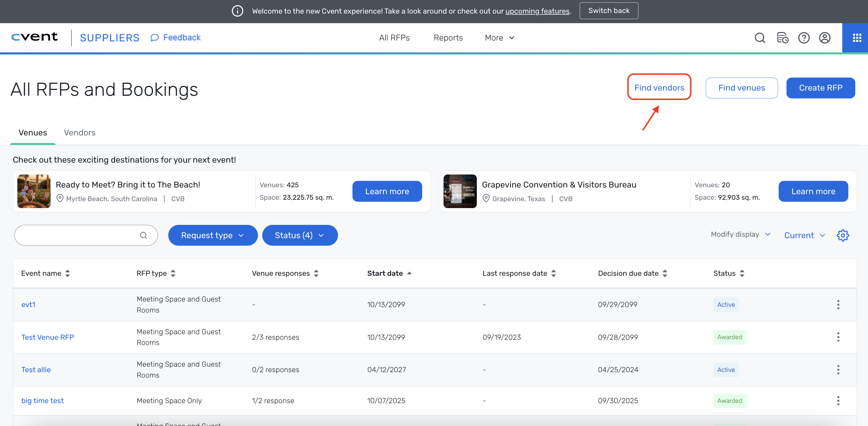
Task: Click Learn more for Myrtle Beach
Action: tap(387, 191)
